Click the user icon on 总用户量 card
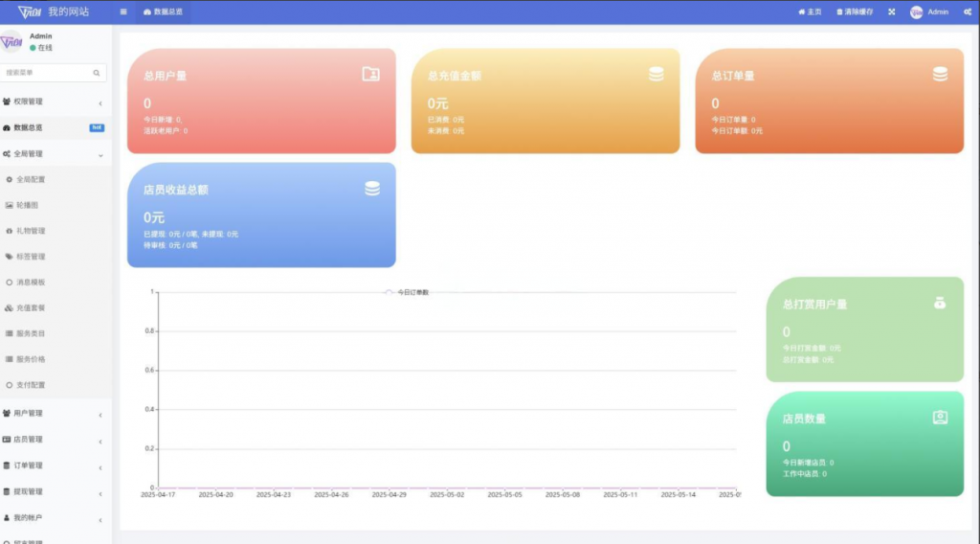The width and height of the screenshot is (980, 544). point(371,74)
